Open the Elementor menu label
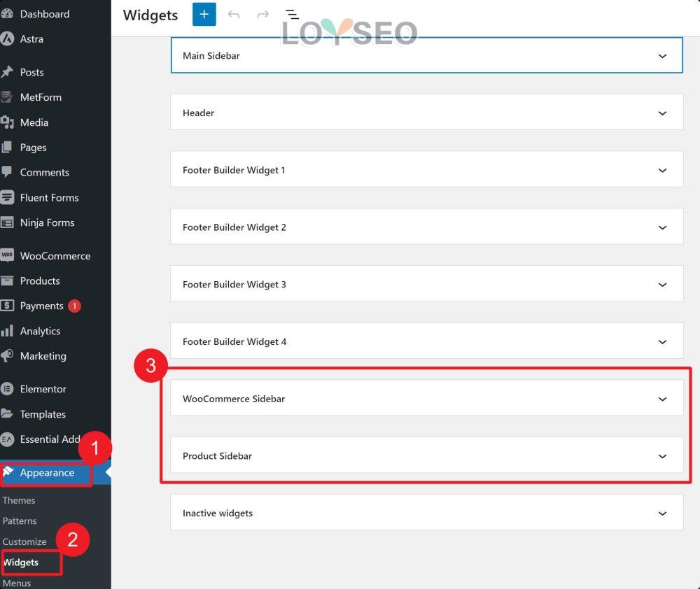Screen dimensions: 700x589 pos(43,389)
